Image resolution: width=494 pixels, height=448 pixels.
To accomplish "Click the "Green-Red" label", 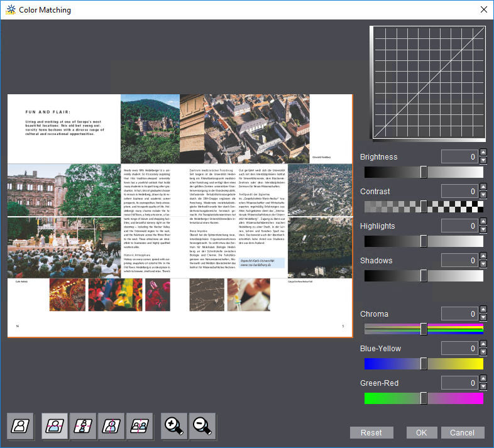I will (380, 383).
